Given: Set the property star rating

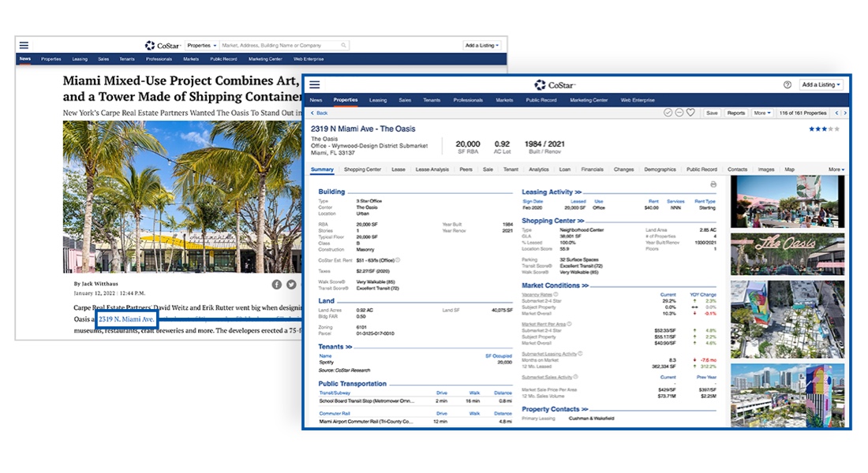Looking at the screenshot, I should [824, 128].
